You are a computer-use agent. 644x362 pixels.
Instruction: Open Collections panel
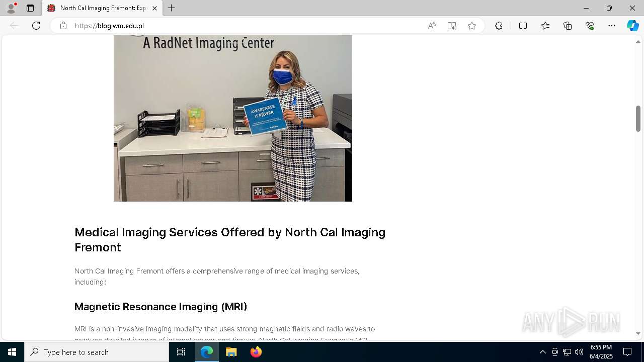568,26
